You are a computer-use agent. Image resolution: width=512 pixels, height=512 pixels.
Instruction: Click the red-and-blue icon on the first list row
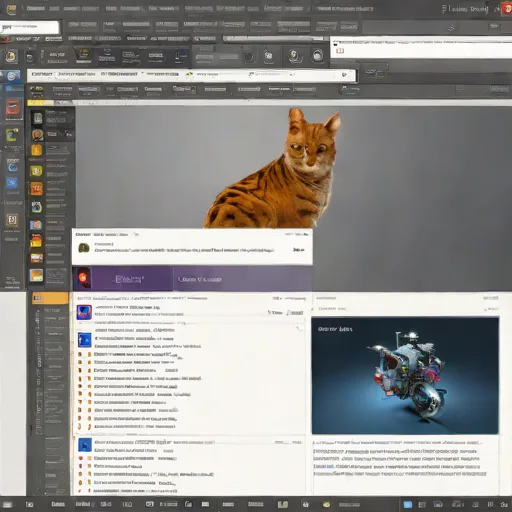click(84, 312)
